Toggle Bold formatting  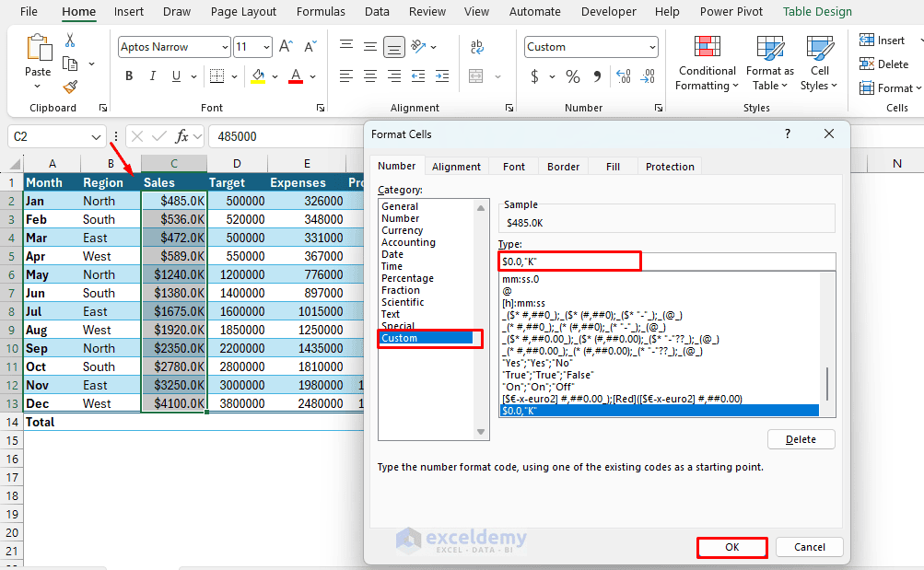coord(129,76)
